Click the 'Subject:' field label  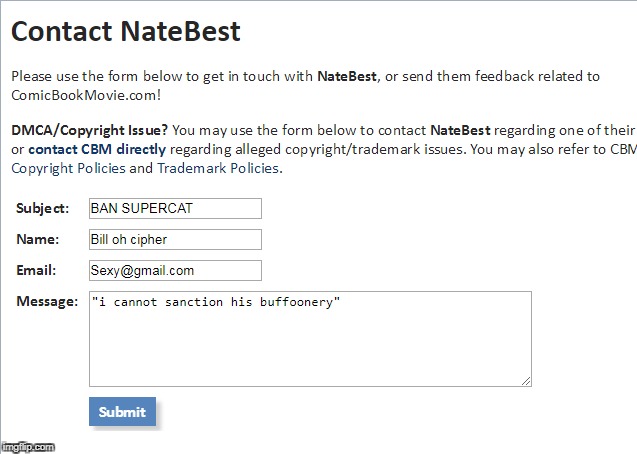[43, 208]
